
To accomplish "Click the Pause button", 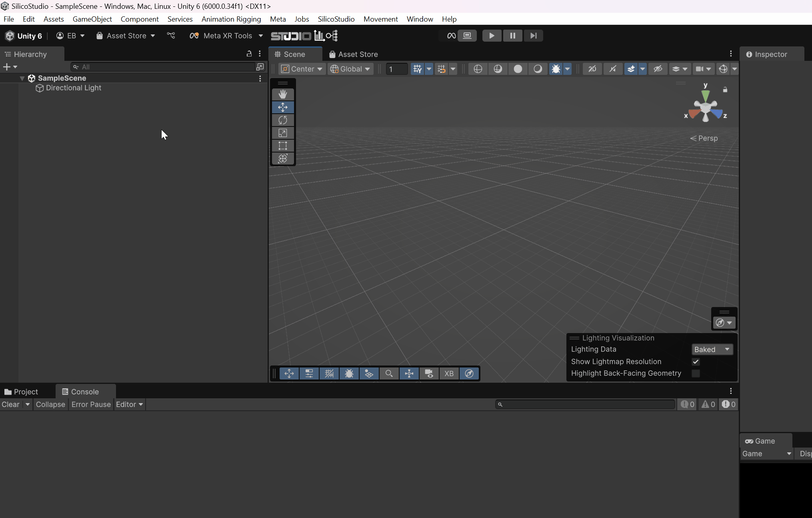I will [x=512, y=36].
